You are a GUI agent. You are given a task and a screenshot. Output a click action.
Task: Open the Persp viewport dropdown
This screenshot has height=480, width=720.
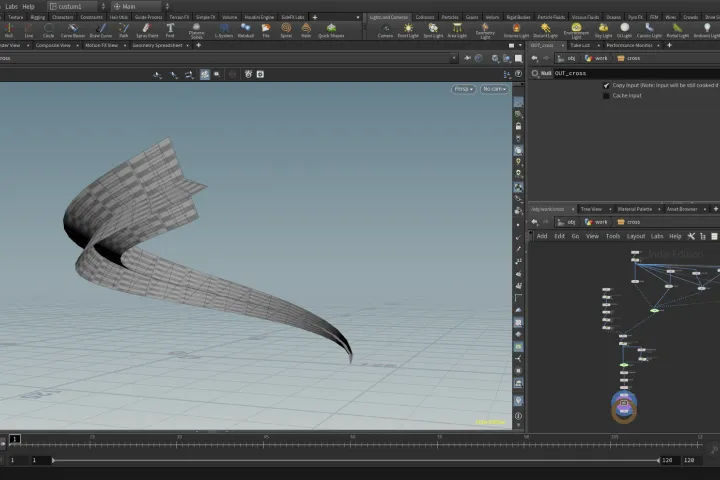point(463,89)
